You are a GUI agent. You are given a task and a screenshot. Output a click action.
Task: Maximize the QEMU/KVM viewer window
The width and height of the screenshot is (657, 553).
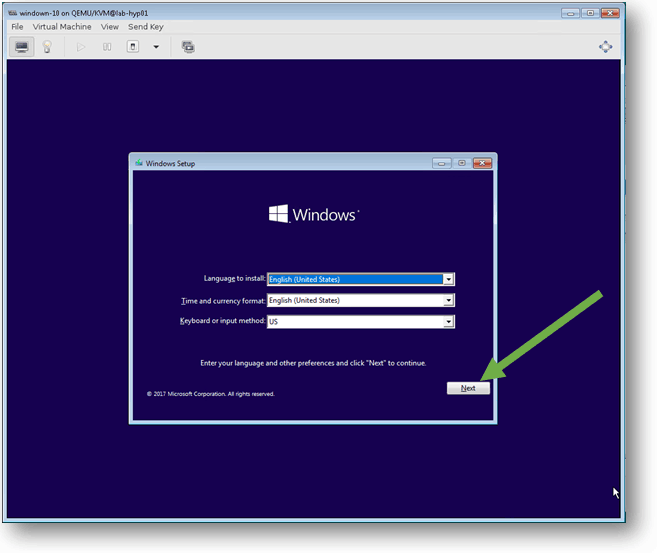tap(590, 13)
